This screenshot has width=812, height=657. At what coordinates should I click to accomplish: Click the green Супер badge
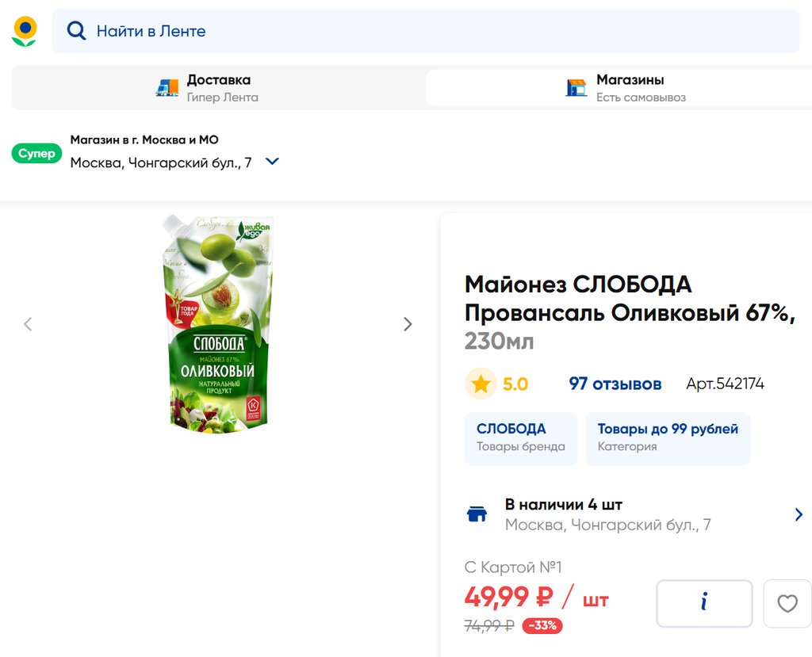[36, 154]
